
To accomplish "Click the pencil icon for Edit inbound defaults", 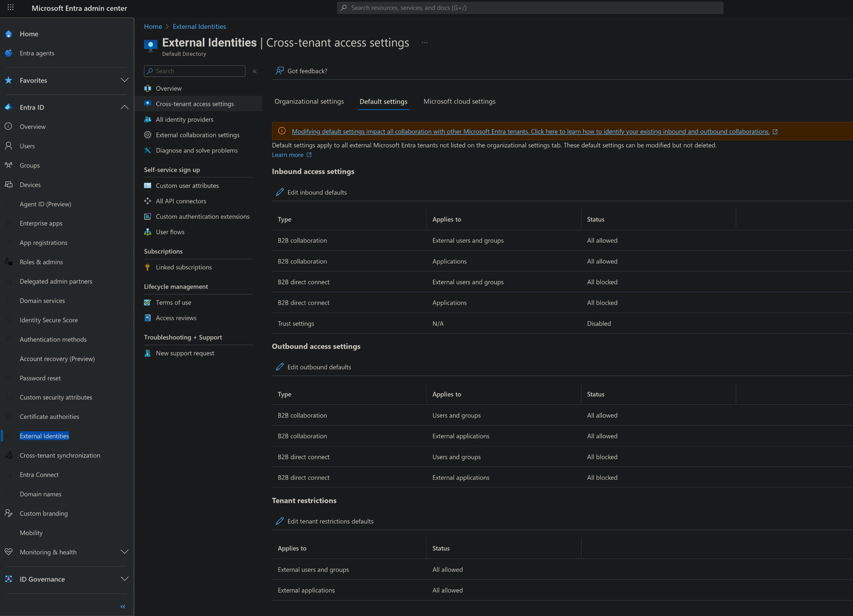I will (279, 192).
